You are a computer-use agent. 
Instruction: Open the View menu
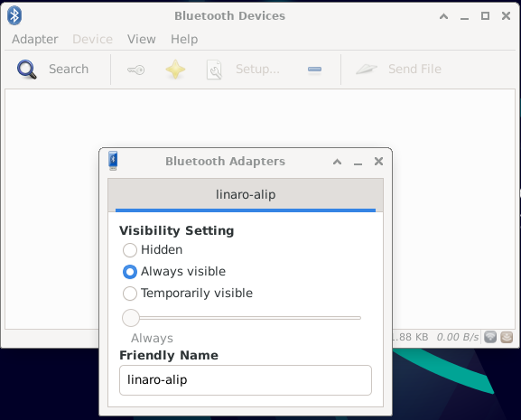click(141, 39)
